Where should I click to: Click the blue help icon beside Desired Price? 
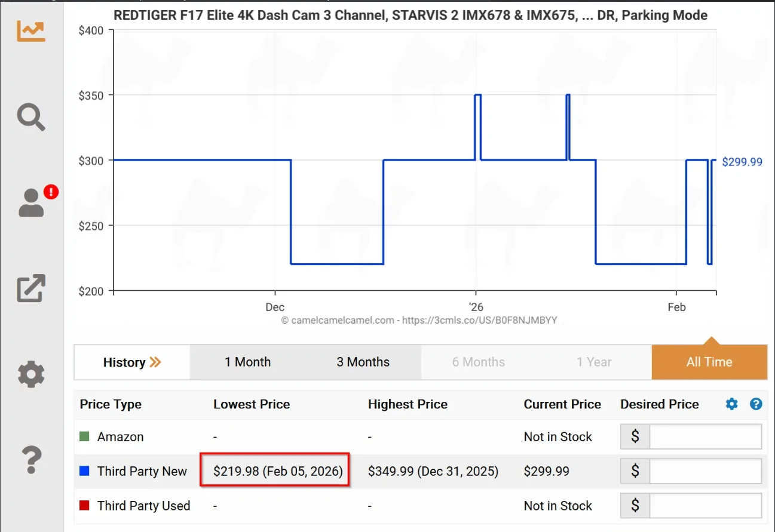tap(756, 404)
